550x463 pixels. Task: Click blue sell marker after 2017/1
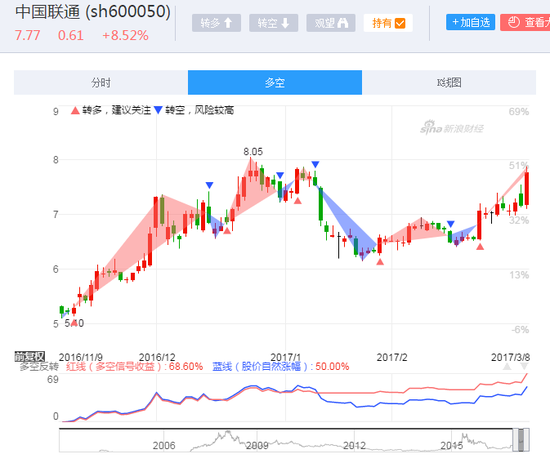[x=315, y=165]
